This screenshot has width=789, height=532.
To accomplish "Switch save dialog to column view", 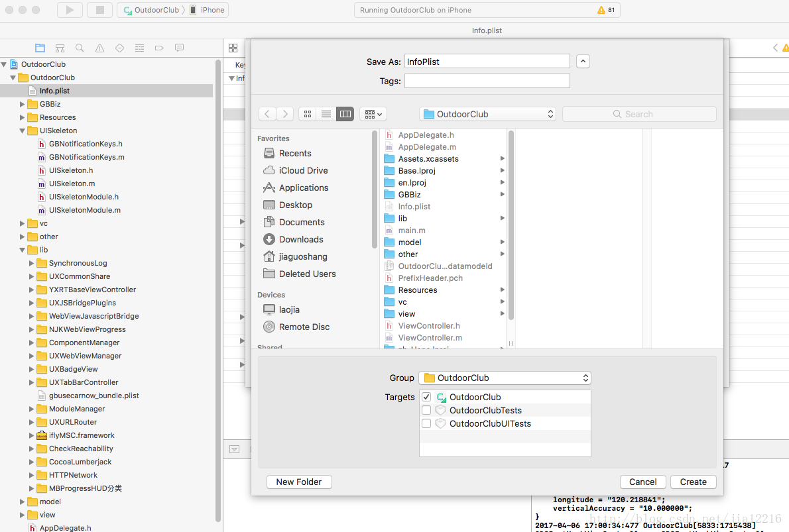I will 345,114.
